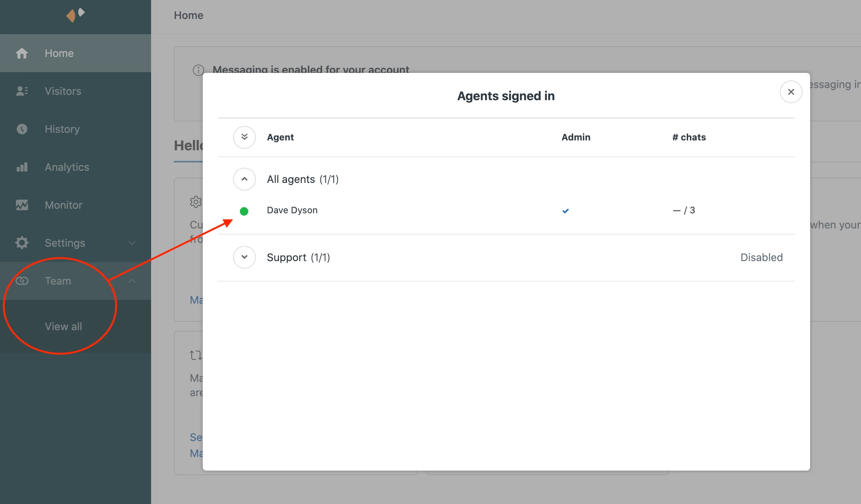Click the Monitor graph icon
The image size is (861, 504).
pyautogui.click(x=22, y=205)
